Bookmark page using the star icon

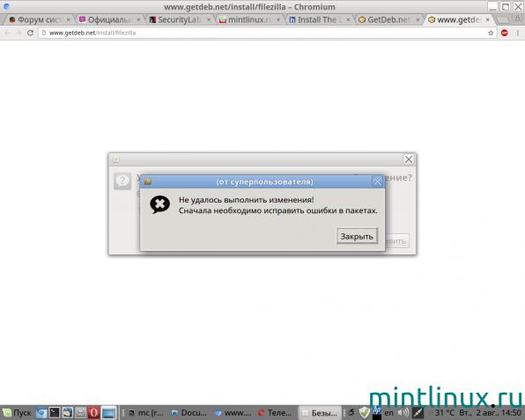pyautogui.click(x=491, y=33)
